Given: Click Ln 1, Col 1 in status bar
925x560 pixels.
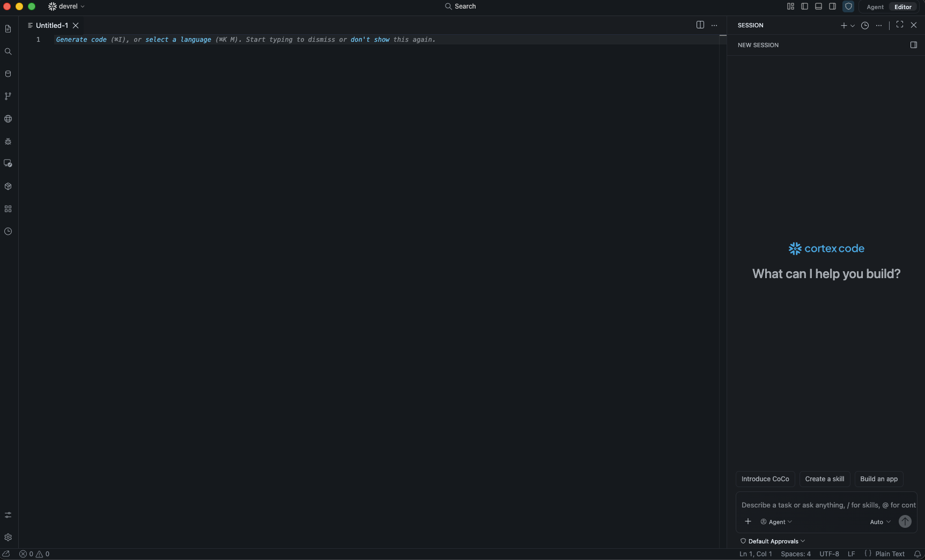Looking at the screenshot, I should pyautogui.click(x=756, y=554).
